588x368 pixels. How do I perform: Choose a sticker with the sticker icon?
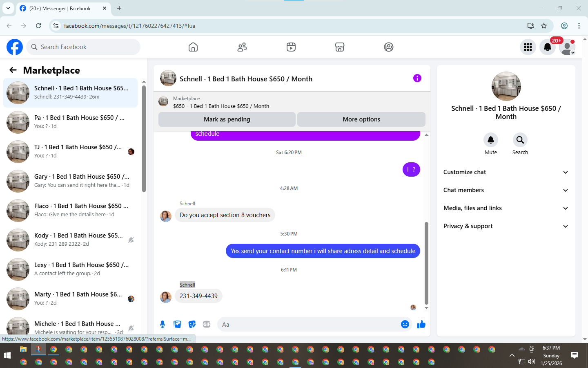click(192, 324)
